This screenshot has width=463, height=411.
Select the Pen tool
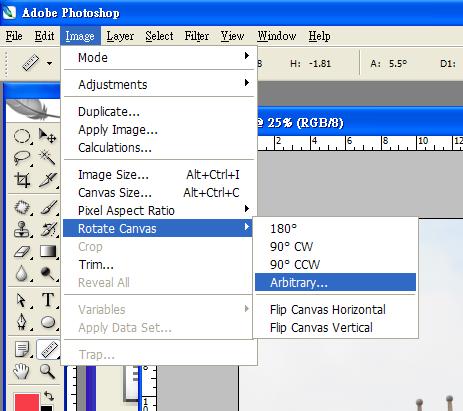22,322
